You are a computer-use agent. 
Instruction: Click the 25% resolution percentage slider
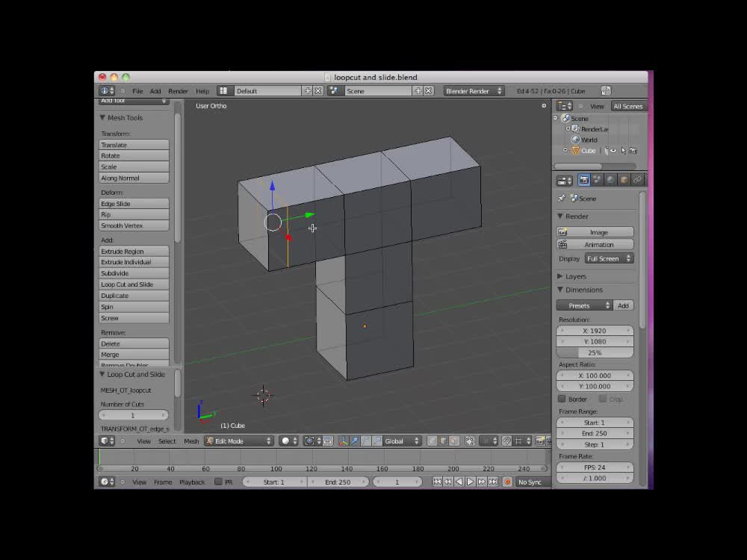pos(595,353)
